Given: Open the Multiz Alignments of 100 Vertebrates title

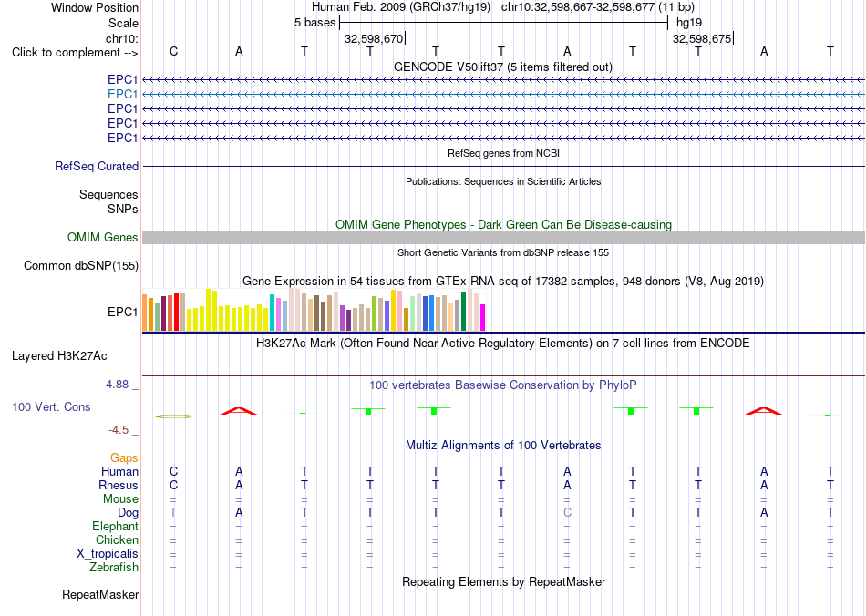Looking at the screenshot, I should point(503,445).
